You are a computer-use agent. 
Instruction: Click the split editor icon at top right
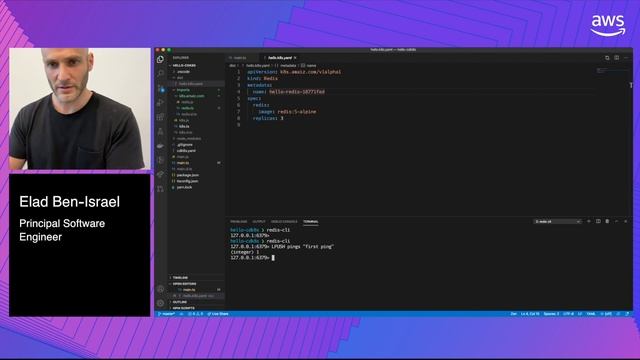616,58
